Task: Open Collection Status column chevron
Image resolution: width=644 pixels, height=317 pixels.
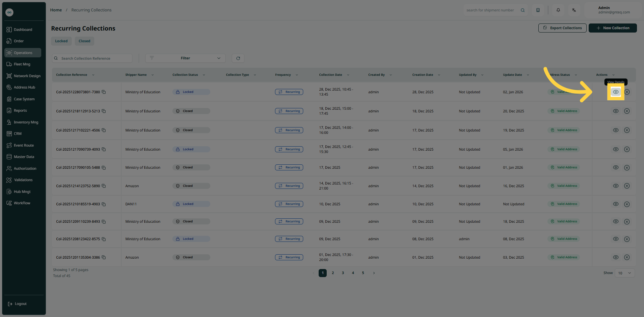Action: (x=204, y=75)
